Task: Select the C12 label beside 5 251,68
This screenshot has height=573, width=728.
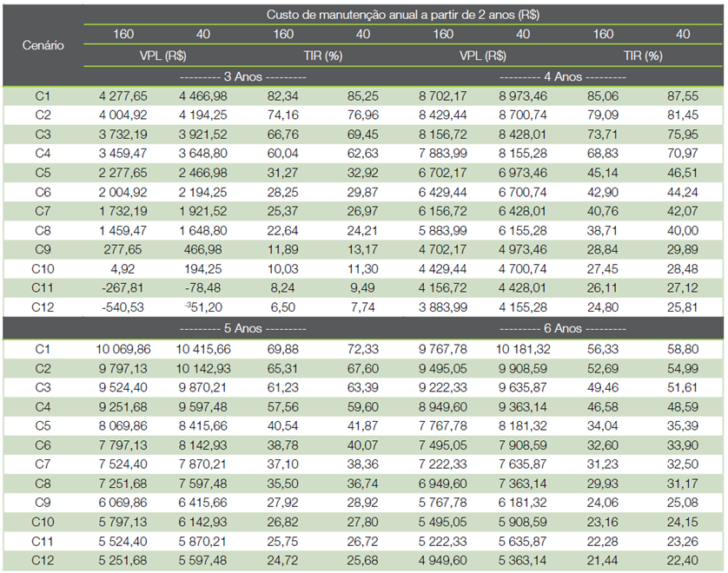Action: pyautogui.click(x=43, y=561)
